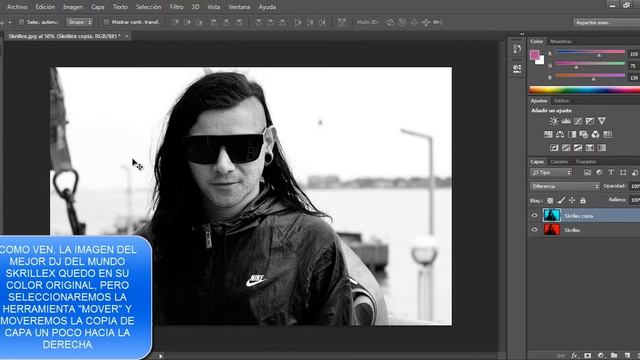
Task: Link layers icon in Layers panel
Action: point(561,356)
